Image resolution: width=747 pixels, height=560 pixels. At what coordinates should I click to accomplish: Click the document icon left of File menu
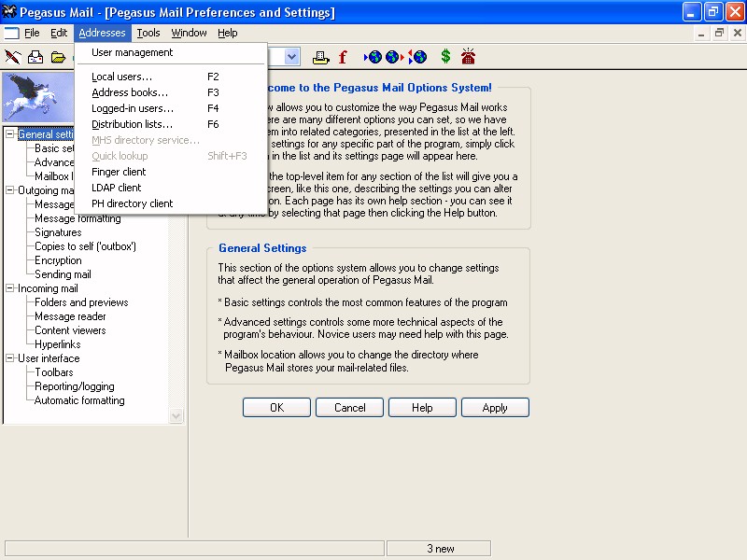(11, 33)
